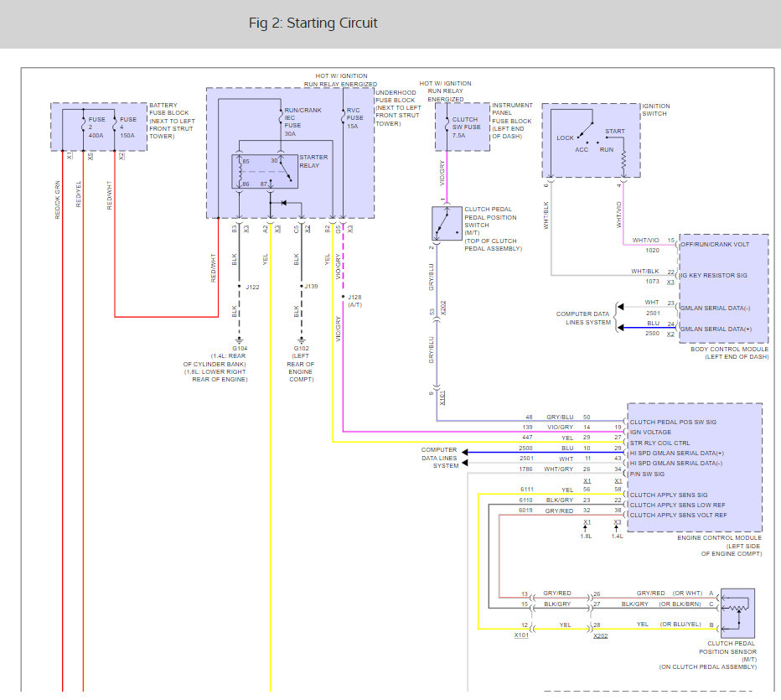Click the diode symbol below the starter relay
The image size is (781, 700).
[x=284, y=203]
